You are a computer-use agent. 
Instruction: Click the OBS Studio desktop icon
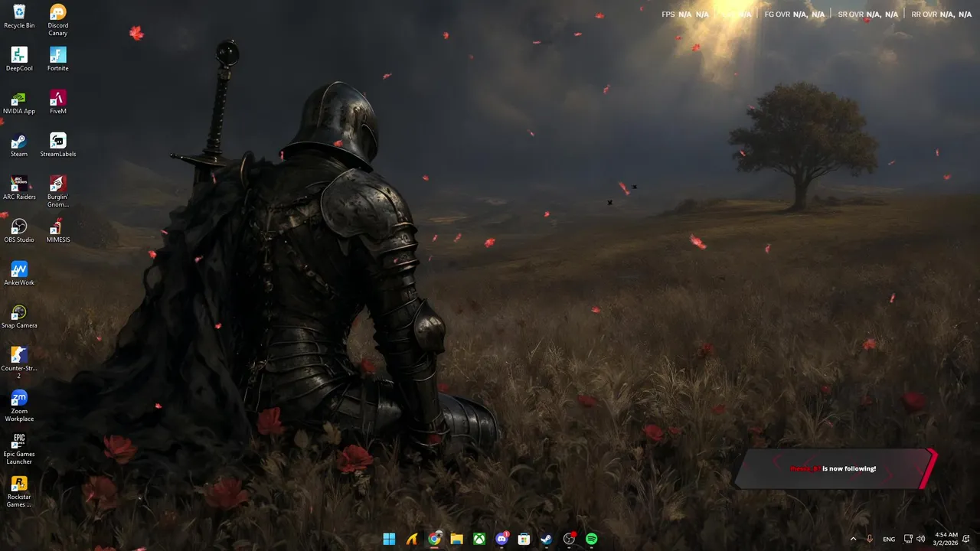19,230
